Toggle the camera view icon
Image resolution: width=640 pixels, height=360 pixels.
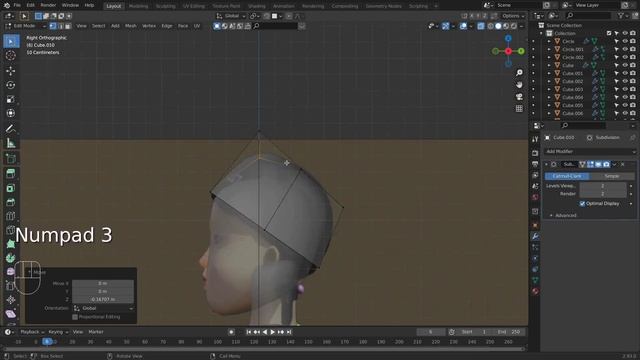click(x=519, y=97)
